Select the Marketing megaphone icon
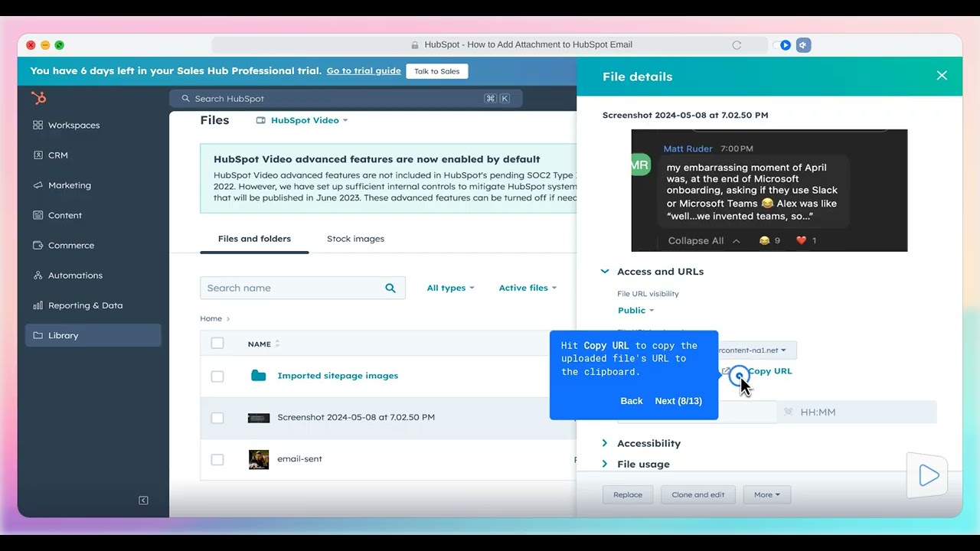Image resolution: width=980 pixels, height=551 pixels. click(x=38, y=185)
